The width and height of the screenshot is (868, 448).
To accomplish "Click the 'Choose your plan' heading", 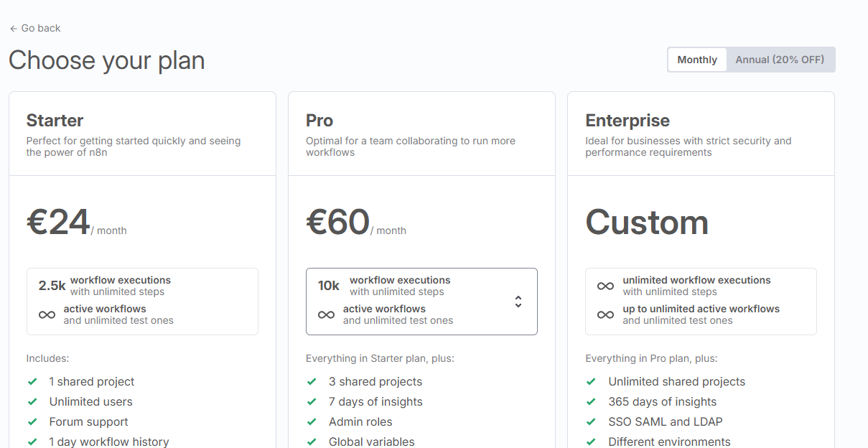I will pyautogui.click(x=107, y=60).
